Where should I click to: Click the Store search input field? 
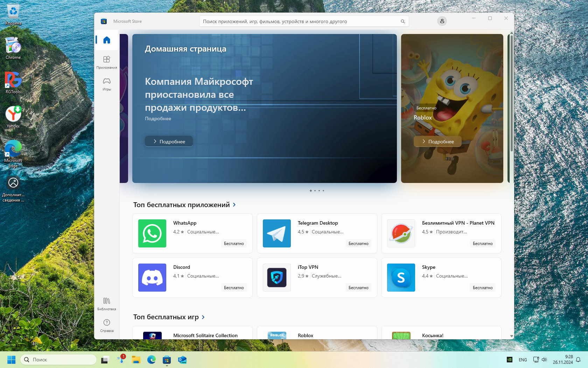[x=301, y=21]
